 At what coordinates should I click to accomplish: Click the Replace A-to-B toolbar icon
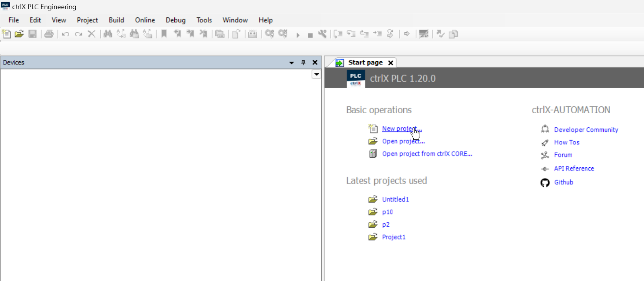pos(121,34)
